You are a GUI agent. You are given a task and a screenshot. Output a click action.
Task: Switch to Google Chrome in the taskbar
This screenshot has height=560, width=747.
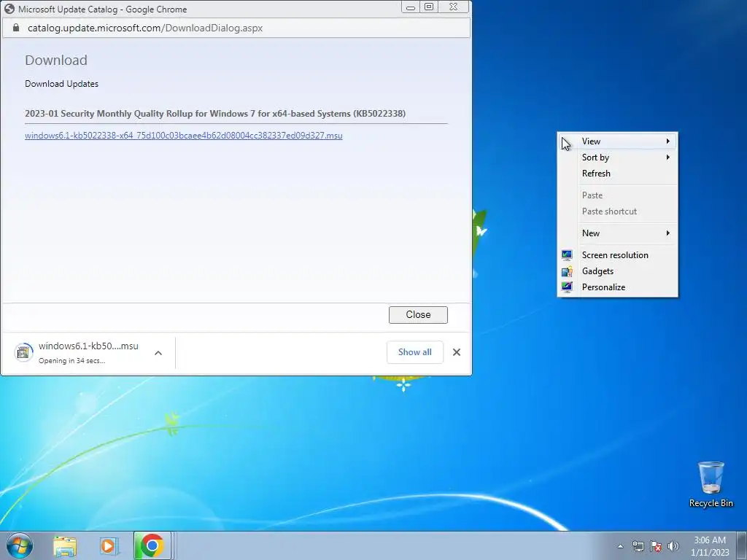click(x=152, y=545)
